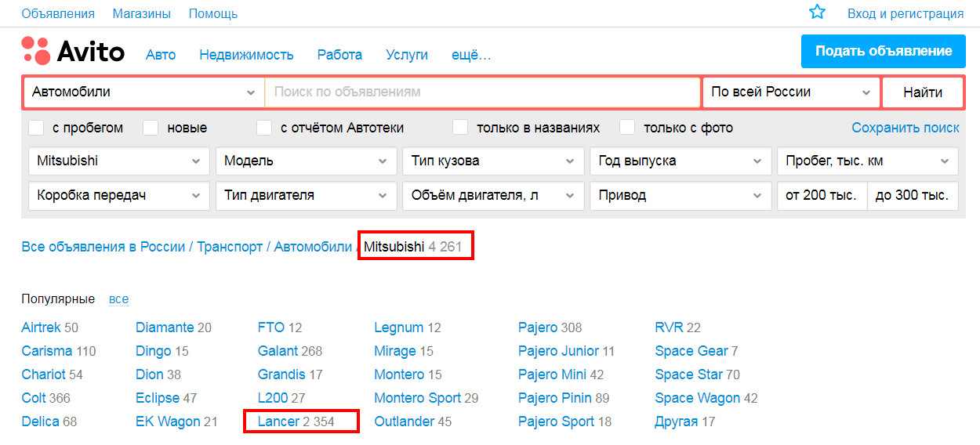Open the Diamante model link
This screenshot has height=445, width=980.
(x=165, y=327)
